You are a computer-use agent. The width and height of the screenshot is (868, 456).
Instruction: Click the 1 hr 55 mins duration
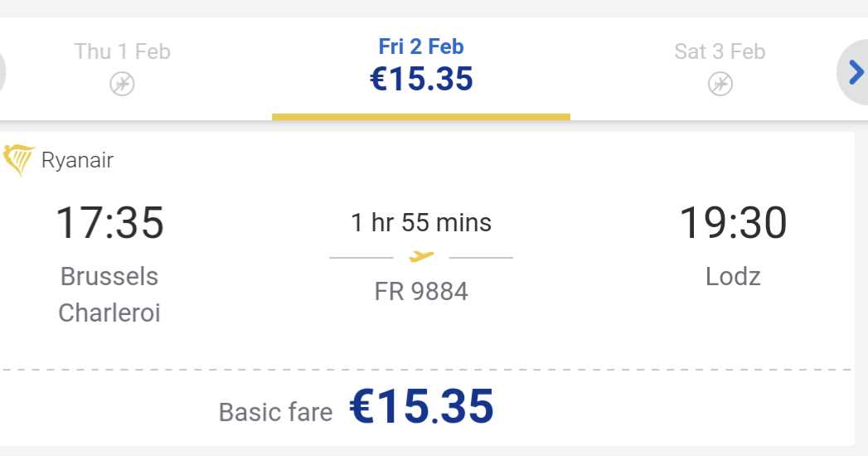tap(421, 222)
